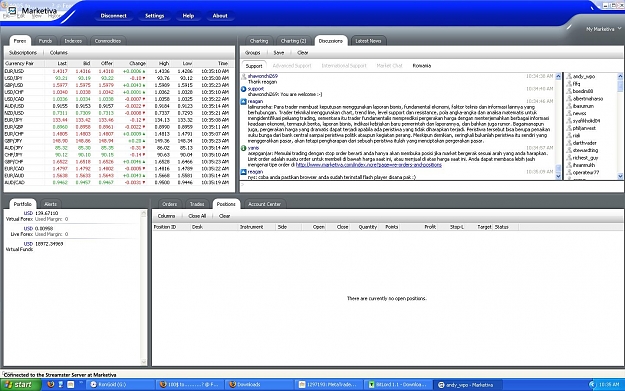Click the Marketiva logo icon
The width and height of the screenshot is (625, 391).
click(x=12, y=10)
